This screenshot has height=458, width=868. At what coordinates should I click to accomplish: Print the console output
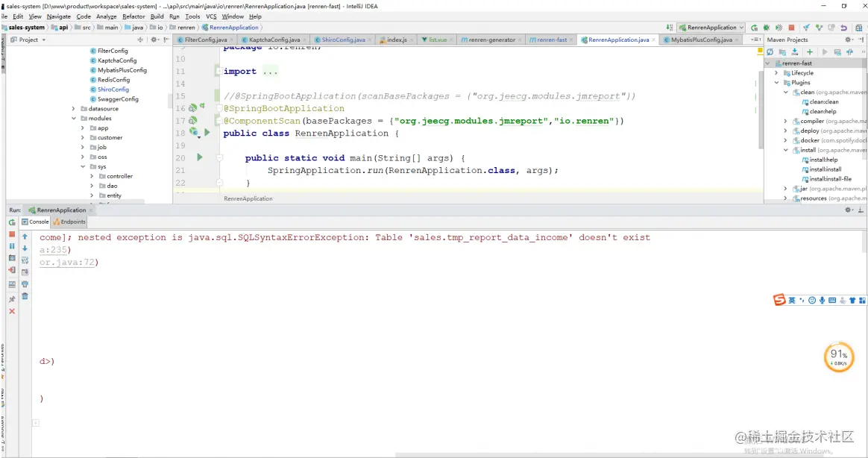pyautogui.click(x=25, y=284)
